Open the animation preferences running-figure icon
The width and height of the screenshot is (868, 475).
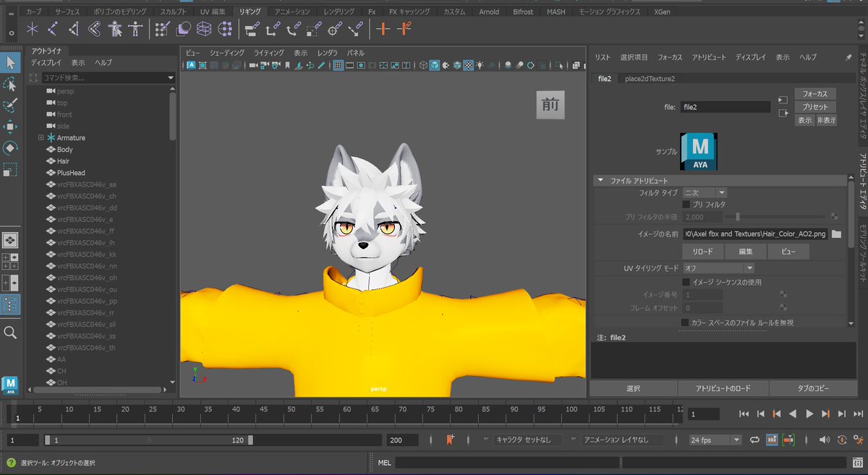[x=859, y=440]
